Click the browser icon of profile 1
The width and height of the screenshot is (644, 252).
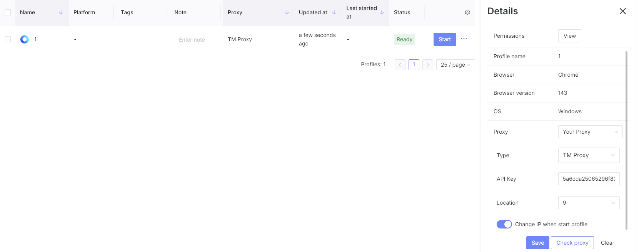point(25,39)
